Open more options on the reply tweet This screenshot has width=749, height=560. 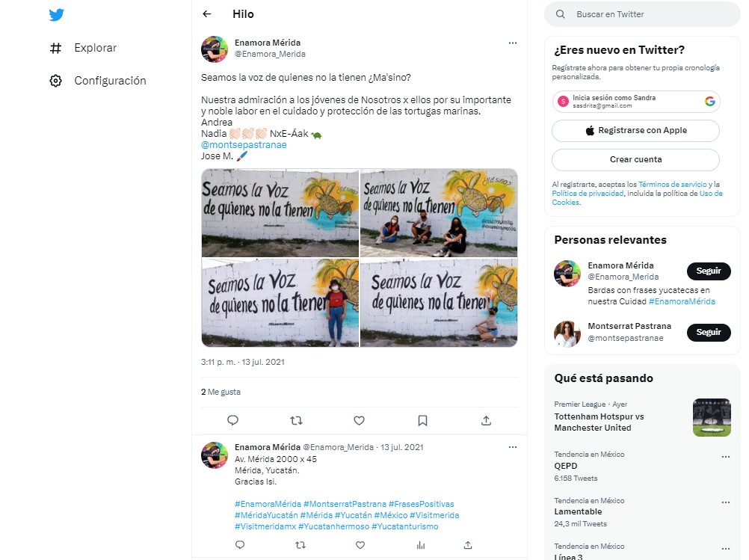tap(513, 447)
